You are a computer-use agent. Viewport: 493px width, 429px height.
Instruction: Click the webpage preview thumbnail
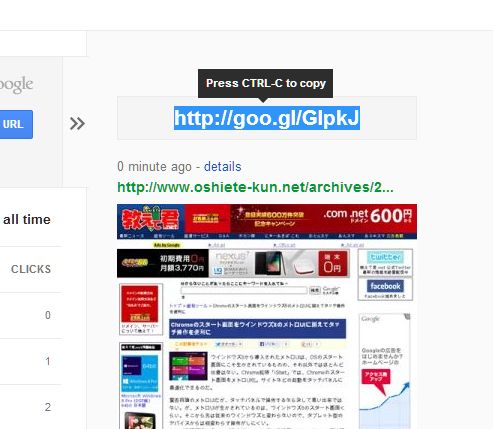point(267,316)
